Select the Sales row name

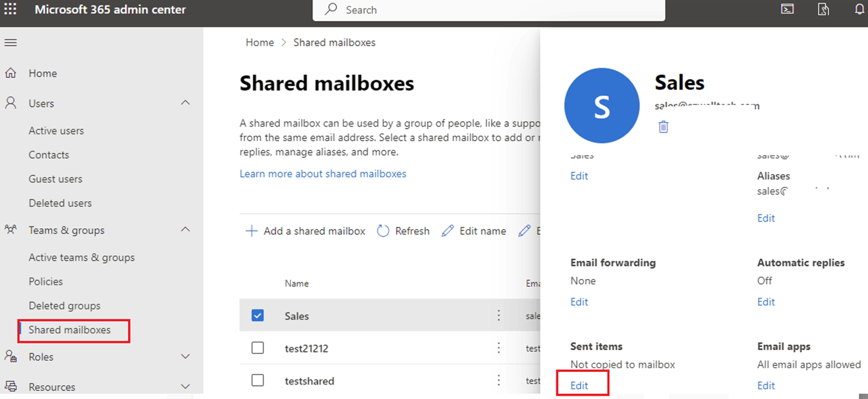point(297,316)
